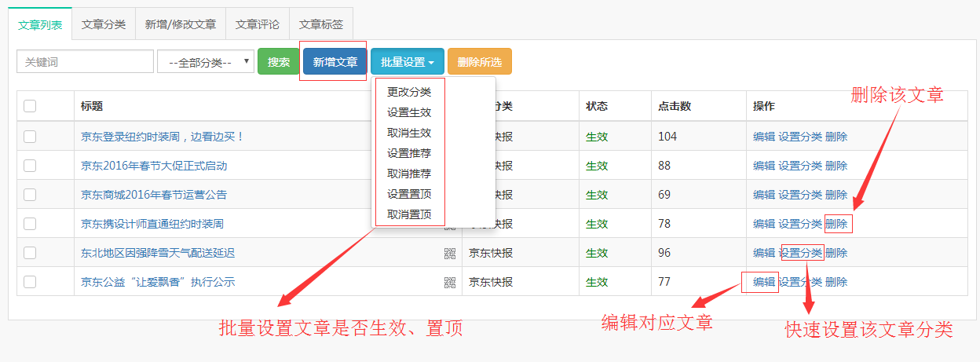Open the --全部分类-- category dropdown
The image size is (980, 362).
tap(206, 62)
